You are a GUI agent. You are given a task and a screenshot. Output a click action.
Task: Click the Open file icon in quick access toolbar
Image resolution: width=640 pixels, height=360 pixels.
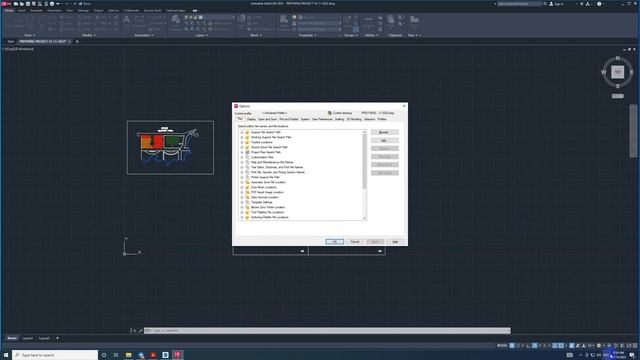click(x=22, y=4)
